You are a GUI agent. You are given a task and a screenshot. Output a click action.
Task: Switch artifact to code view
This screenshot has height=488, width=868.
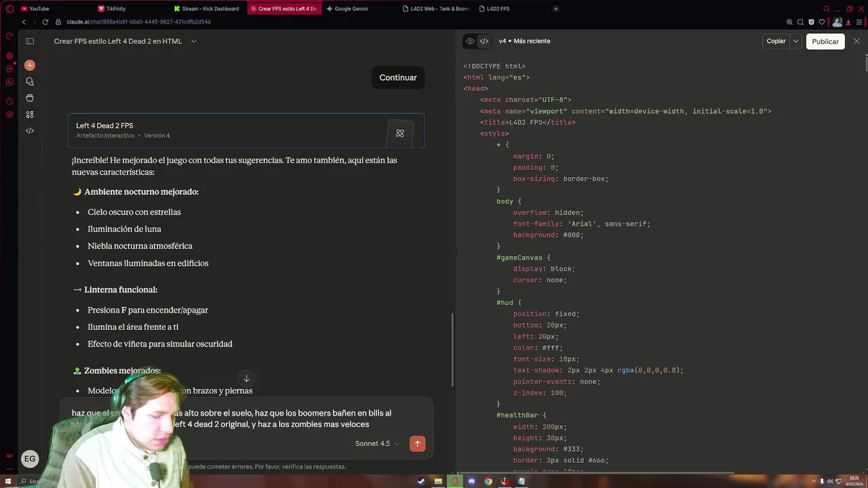tap(484, 41)
